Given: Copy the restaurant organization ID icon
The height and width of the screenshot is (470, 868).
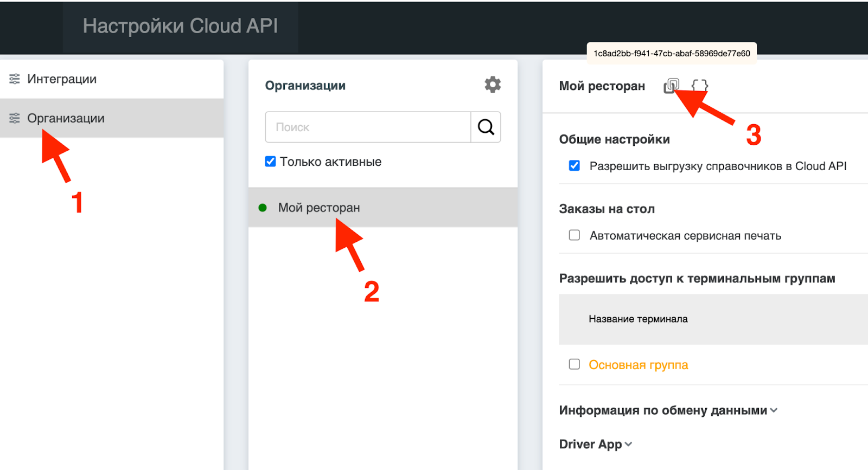Looking at the screenshot, I should [x=672, y=86].
